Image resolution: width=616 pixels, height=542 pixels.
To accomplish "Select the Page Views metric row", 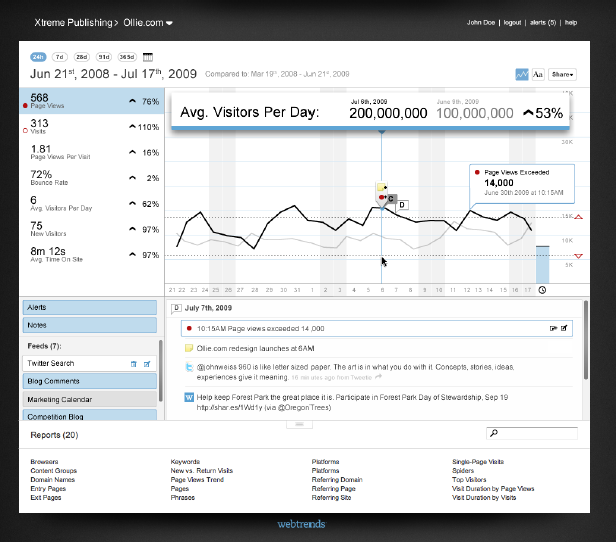I will (x=92, y=101).
